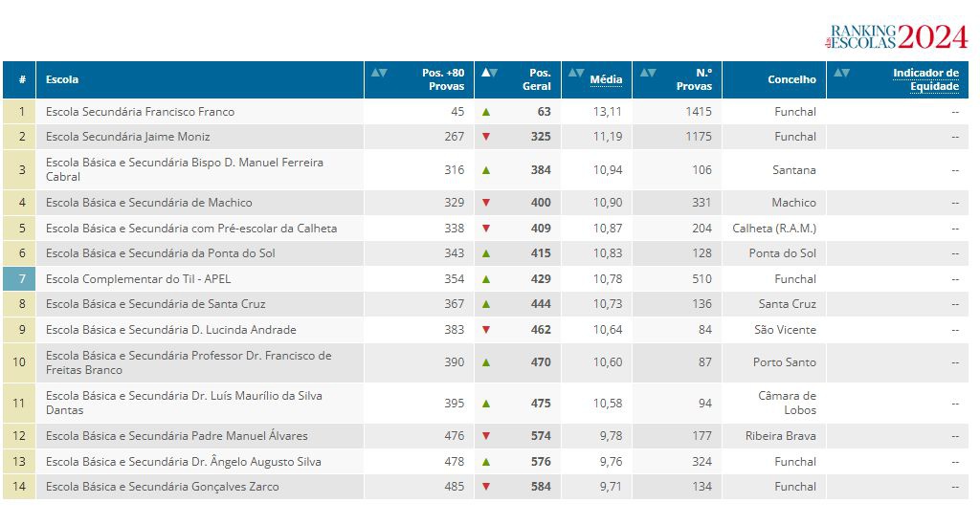
Task: Click Porto Santo in Concelho column
Action: point(785,362)
